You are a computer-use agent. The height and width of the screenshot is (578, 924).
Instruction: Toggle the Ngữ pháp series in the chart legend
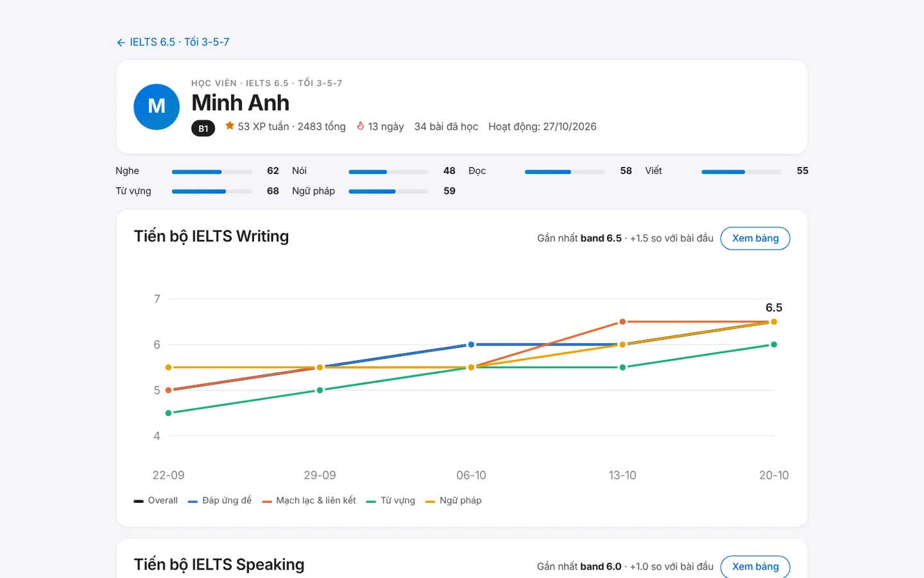coord(454,501)
